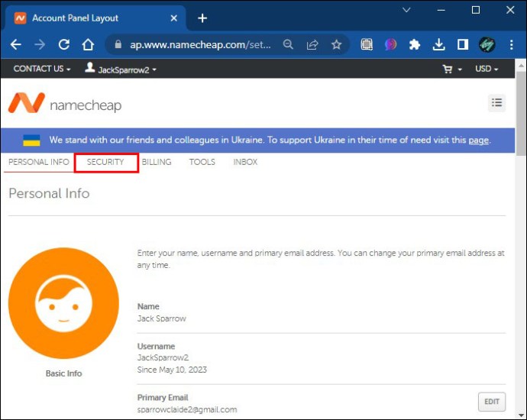
Task: Open the JackSparrow2 account menu
Action: [121, 69]
